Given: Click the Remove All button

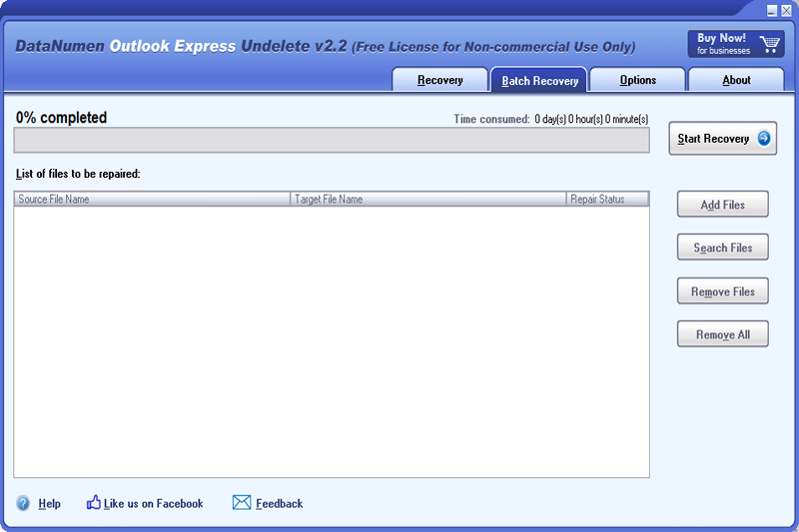Looking at the screenshot, I should point(722,334).
